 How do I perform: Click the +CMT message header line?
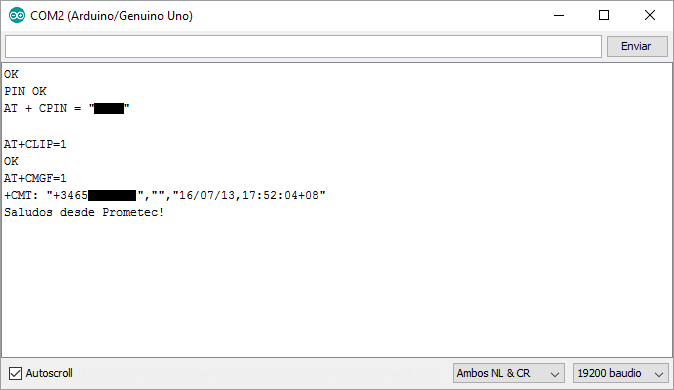pos(165,195)
